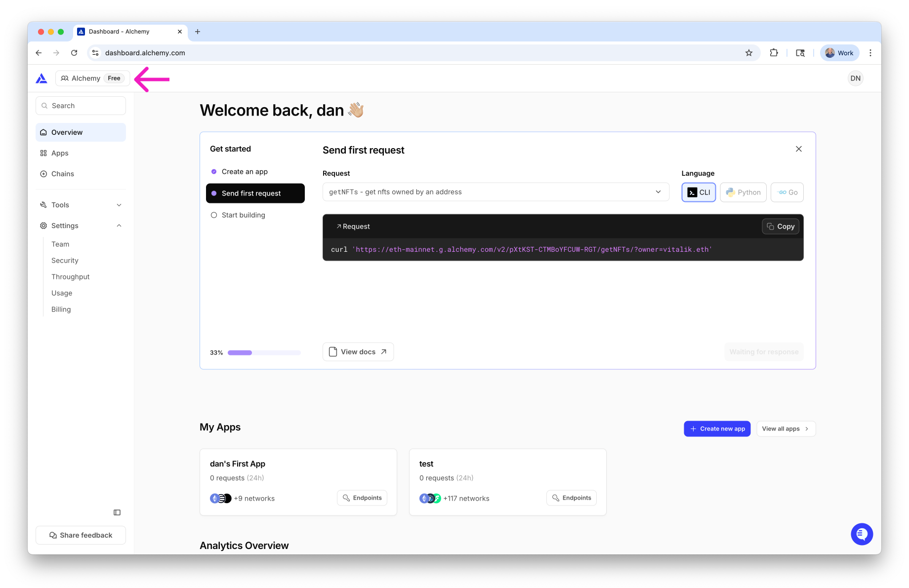Collapse sidebar using the panel icon

(117, 512)
